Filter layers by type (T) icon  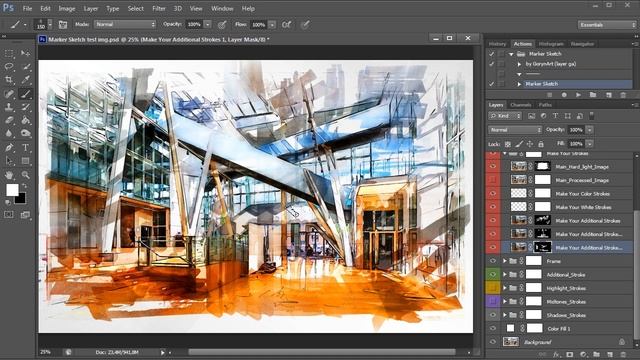(556, 116)
